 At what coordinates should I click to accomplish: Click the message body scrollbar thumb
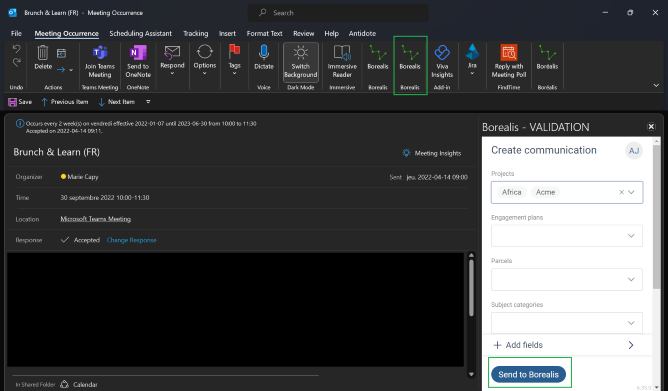point(471,288)
